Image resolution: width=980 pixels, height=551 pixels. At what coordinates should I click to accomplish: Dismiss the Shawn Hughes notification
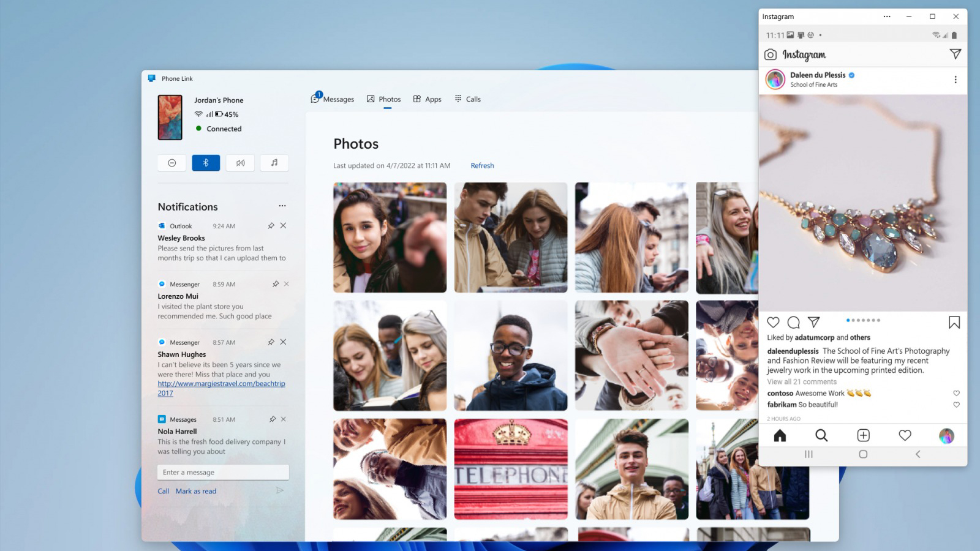(x=283, y=342)
